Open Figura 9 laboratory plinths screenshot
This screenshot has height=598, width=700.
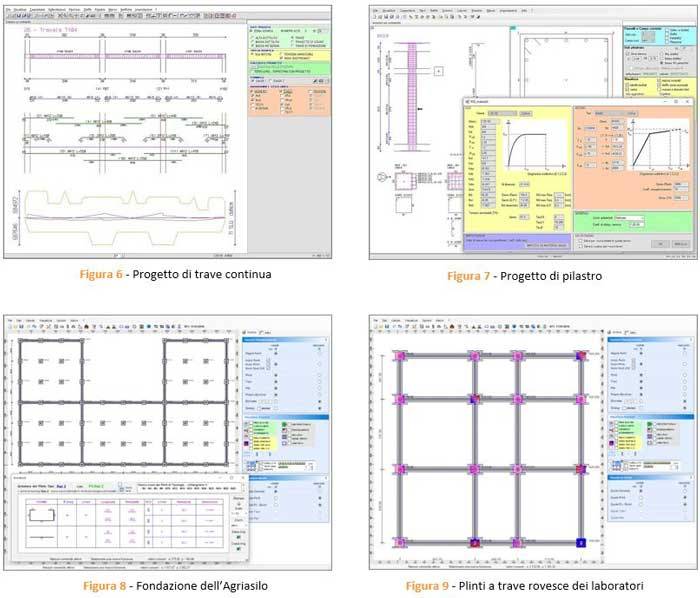pos(533,442)
